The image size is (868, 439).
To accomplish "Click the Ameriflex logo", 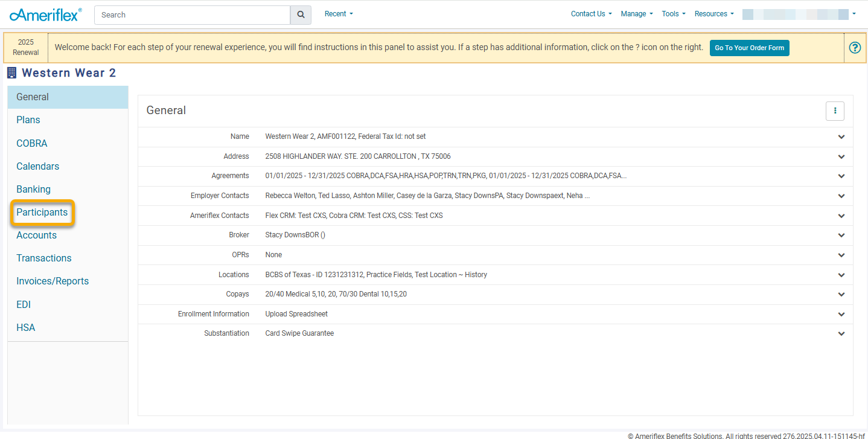I will pyautogui.click(x=46, y=14).
